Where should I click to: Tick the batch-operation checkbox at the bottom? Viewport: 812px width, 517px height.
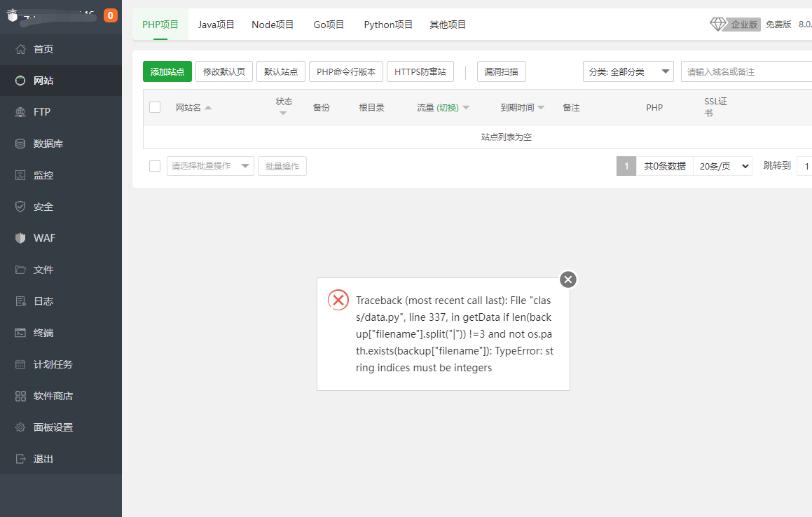tap(155, 165)
